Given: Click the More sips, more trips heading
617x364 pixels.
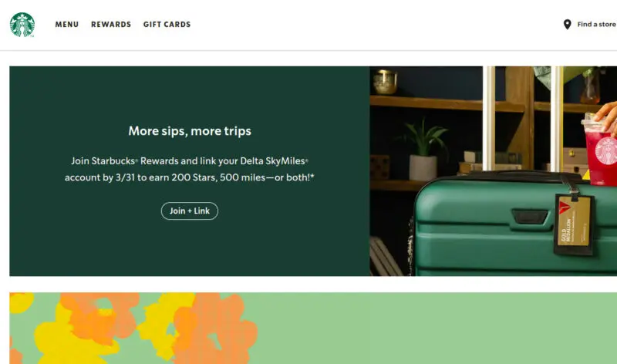Looking at the screenshot, I should click(x=190, y=131).
